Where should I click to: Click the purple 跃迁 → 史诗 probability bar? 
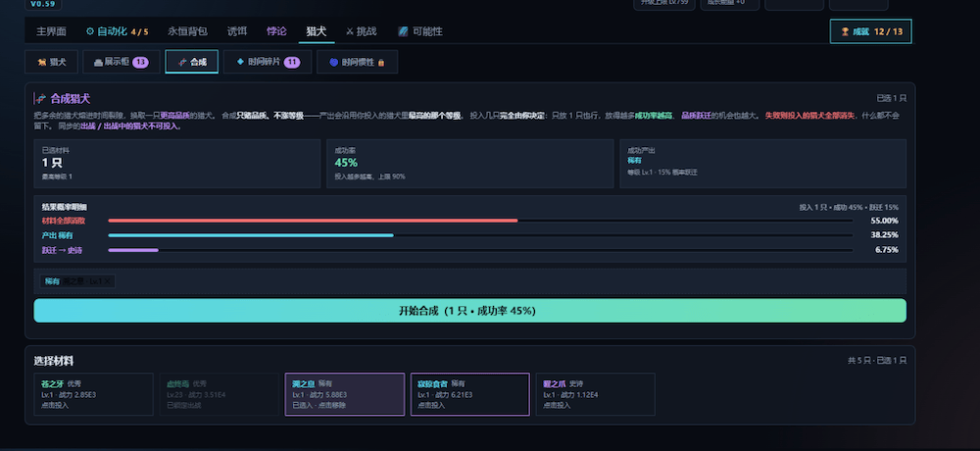point(133,250)
